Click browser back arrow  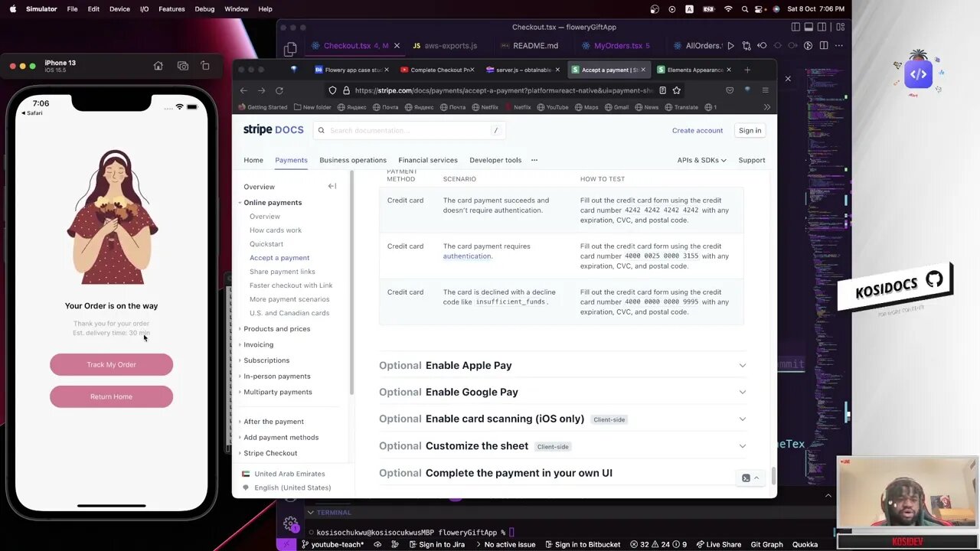point(243,90)
